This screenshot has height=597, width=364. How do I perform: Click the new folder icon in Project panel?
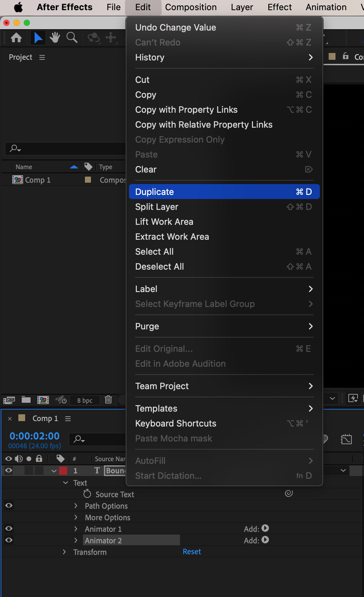coord(26,400)
